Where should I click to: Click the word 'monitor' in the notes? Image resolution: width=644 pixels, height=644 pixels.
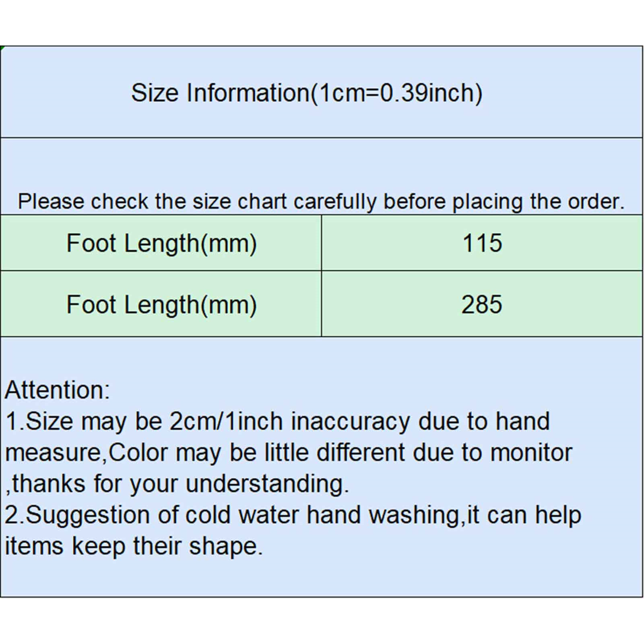point(530,452)
